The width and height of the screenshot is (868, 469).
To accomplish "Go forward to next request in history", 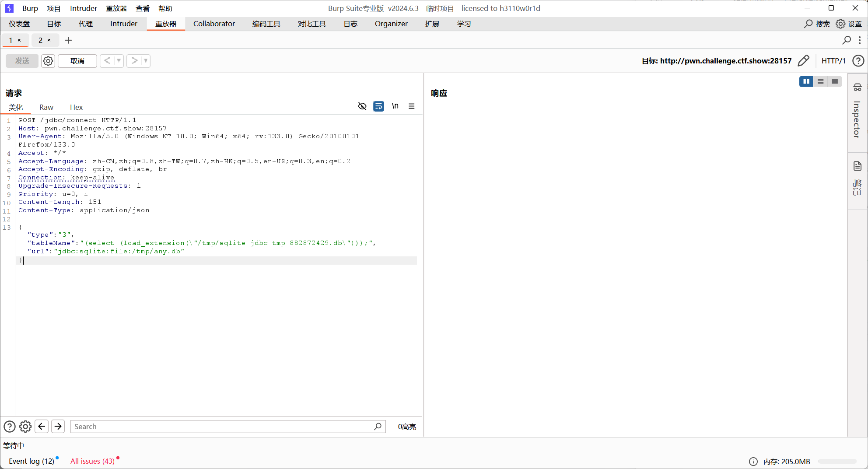I will [x=134, y=61].
